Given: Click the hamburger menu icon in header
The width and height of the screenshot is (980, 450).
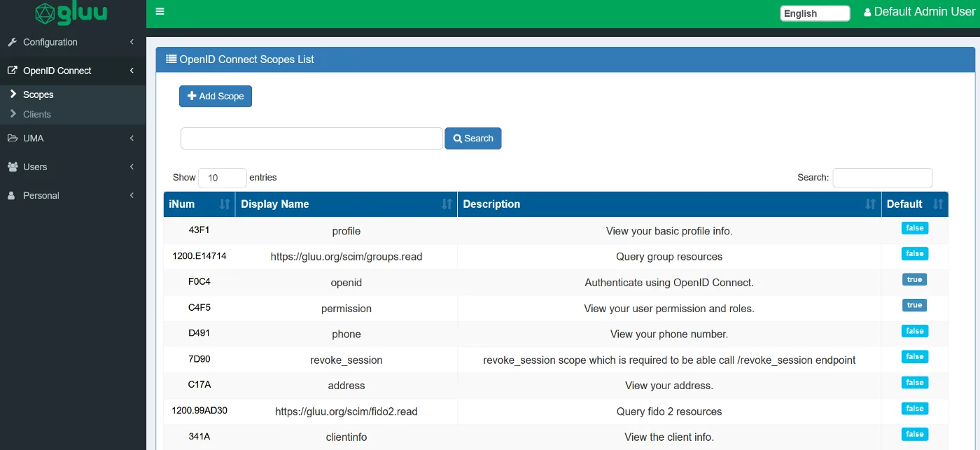Looking at the screenshot, I should (x=160, y=12).
